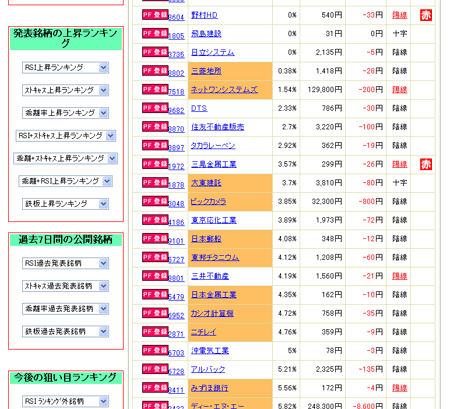450x409 pixels.
Task: Click the PF登録 button for 日本金属工業
Action: point(155,295)
